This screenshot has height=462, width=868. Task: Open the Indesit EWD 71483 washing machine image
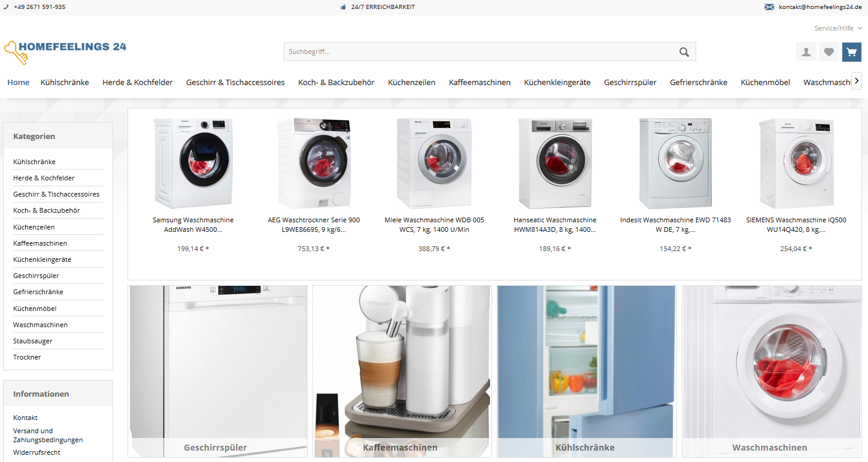pos(675,163)
